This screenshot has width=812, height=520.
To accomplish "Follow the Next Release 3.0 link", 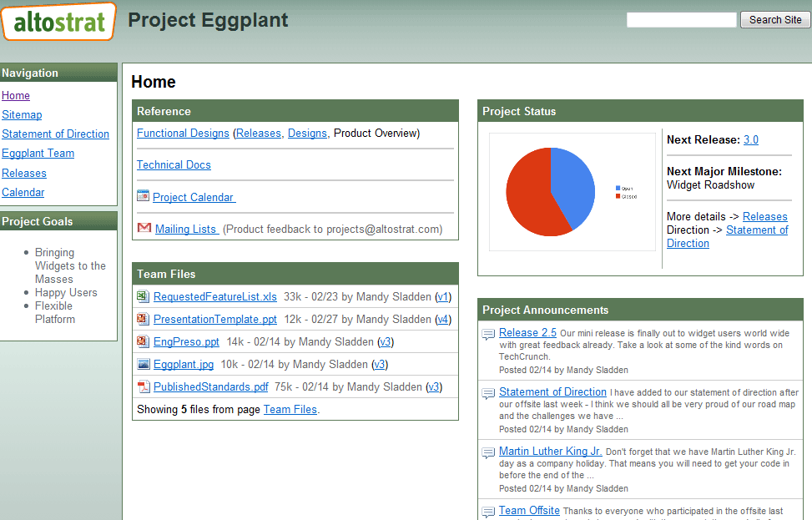I will pos(751,139).
